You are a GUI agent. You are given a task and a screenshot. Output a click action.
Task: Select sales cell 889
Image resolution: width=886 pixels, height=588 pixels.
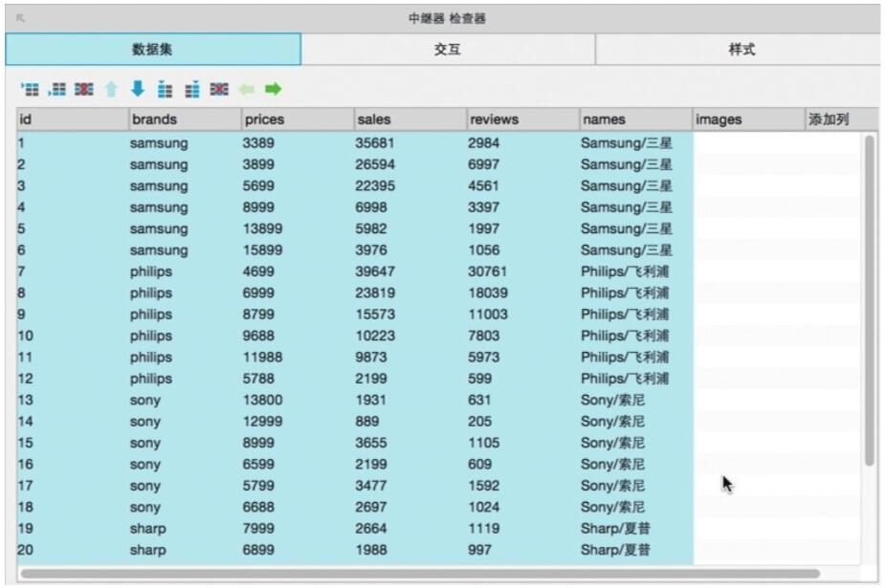point(366,422)
